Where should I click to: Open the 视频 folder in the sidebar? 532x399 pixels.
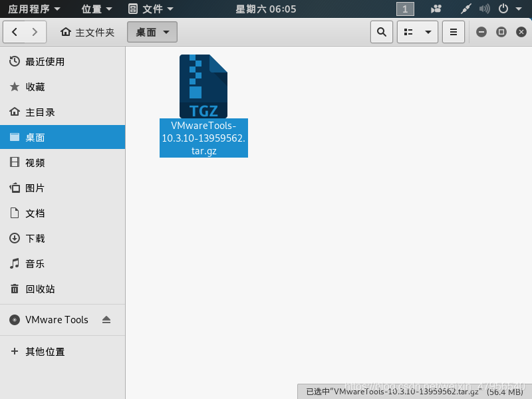pyautogui.click(x=63, y=162)
